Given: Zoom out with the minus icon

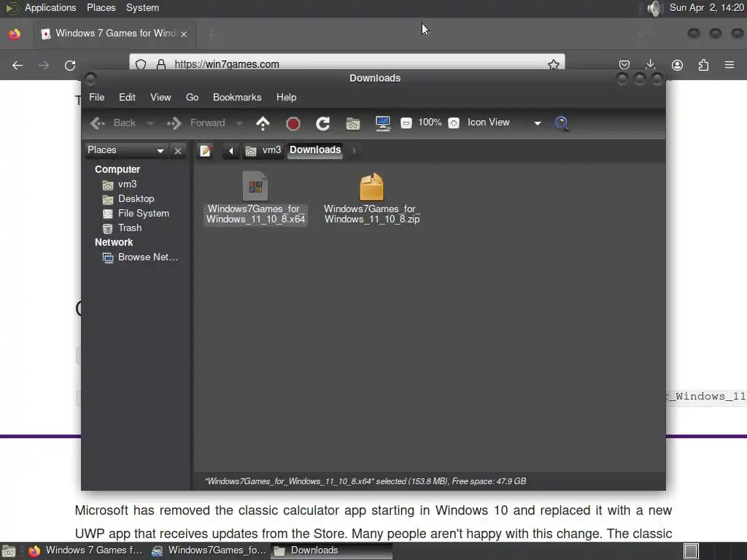Looking at the screenshot, I should [406, 122].
